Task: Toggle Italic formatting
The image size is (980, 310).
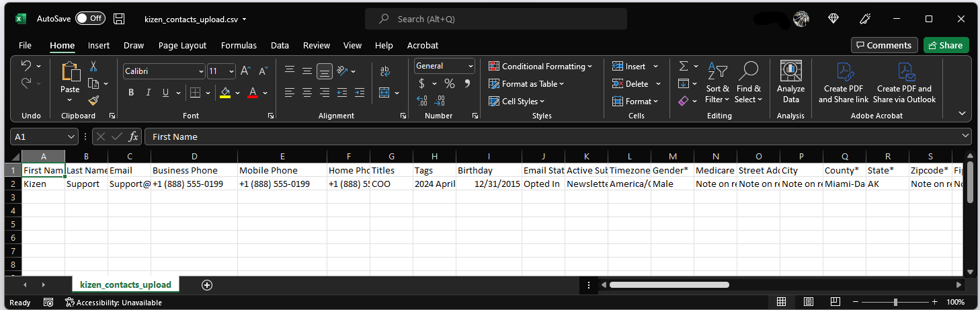Action: pyautogui.click(x=148, y=93)
